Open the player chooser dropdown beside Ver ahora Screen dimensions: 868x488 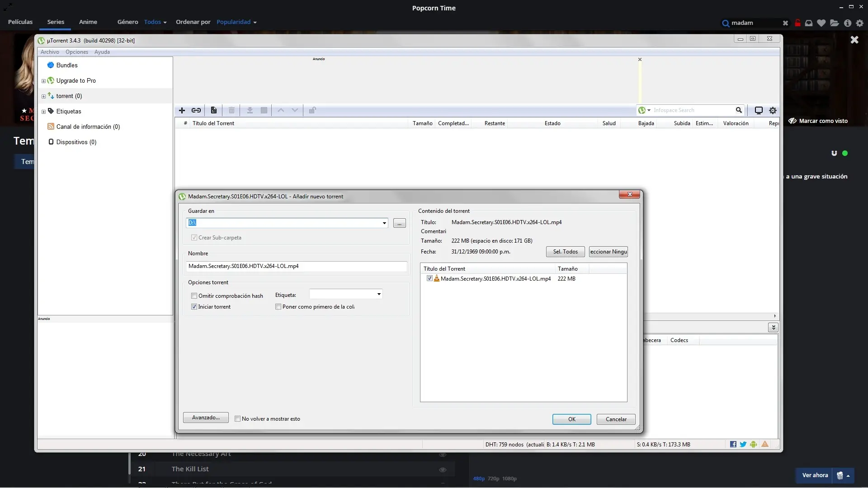click(843, 475)
